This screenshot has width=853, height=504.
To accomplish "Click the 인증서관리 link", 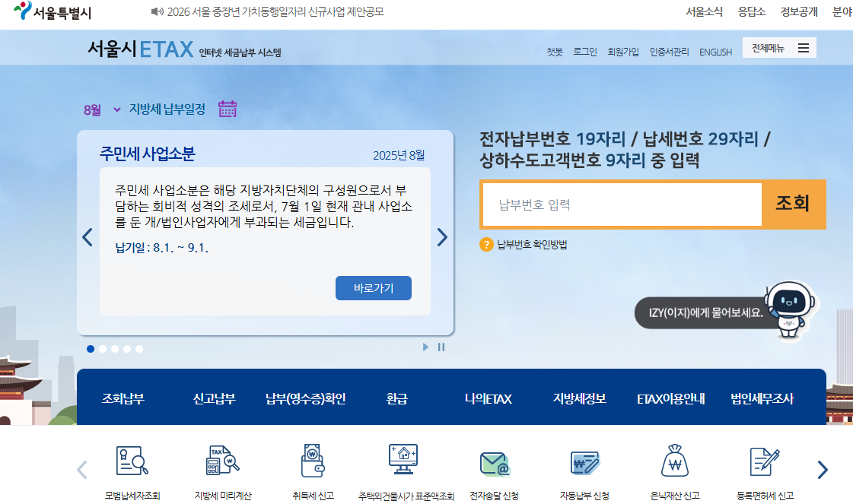I will pyautogui.click(x=669, y=52).
